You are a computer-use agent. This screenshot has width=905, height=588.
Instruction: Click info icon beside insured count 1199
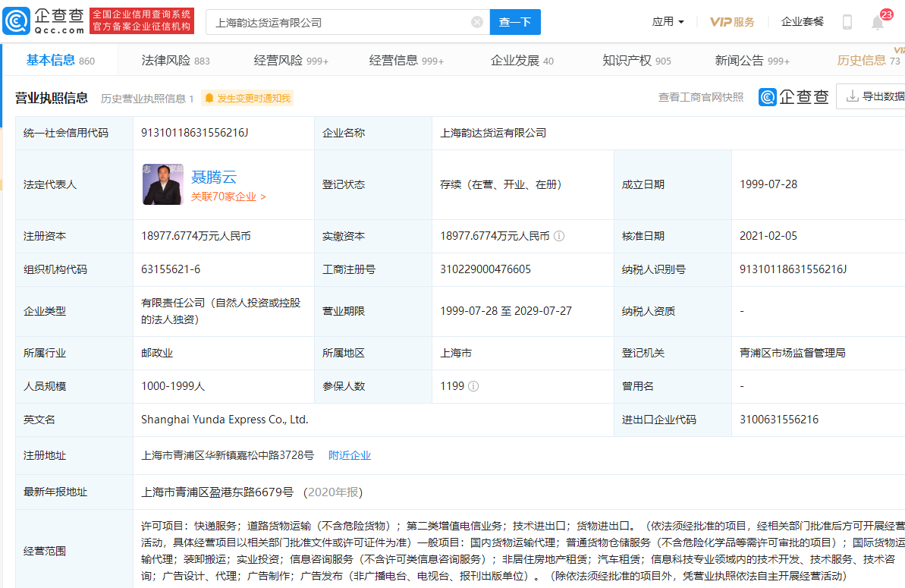tap(473, 386)
